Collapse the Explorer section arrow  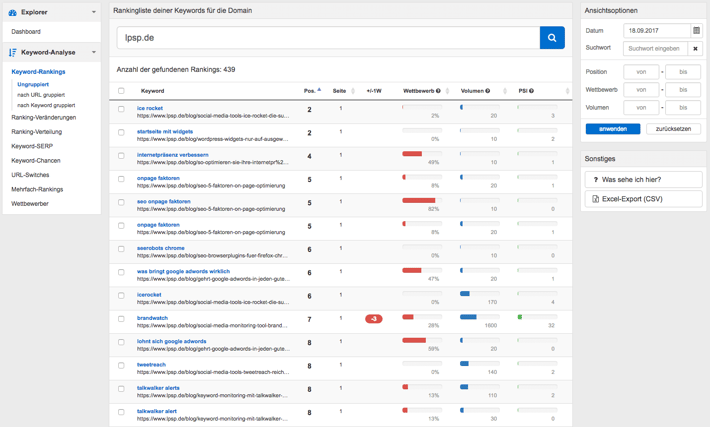point(94,12)
